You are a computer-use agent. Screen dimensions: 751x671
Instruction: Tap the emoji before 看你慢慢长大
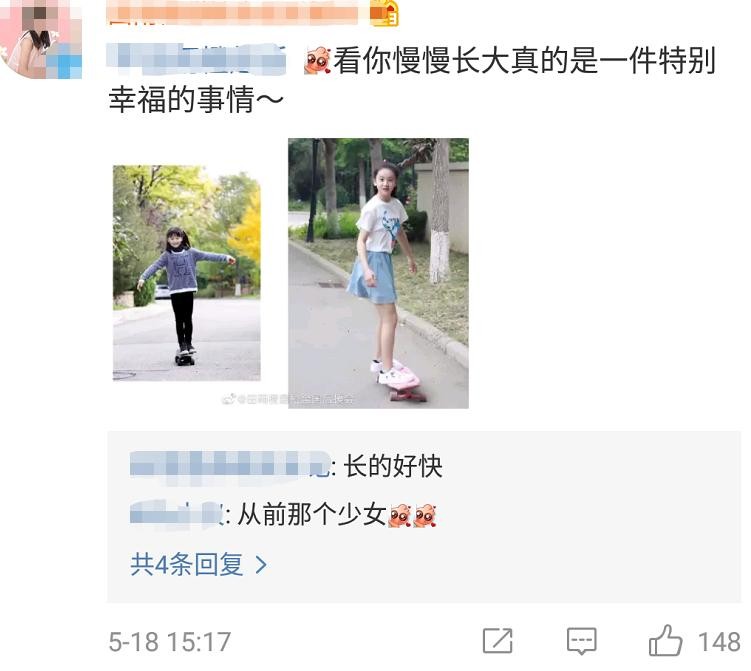click(317, 60)
